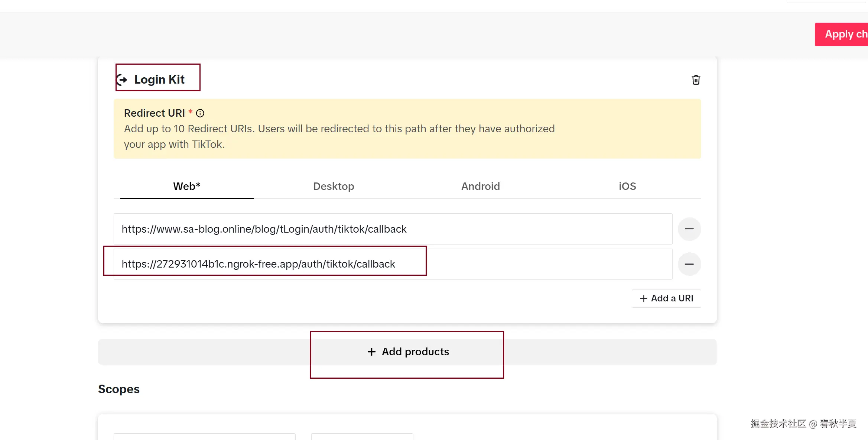Click the minus icon beside the sa-blog URI
This screenshot has height=440, width=868.
click(x=689, y=229)
